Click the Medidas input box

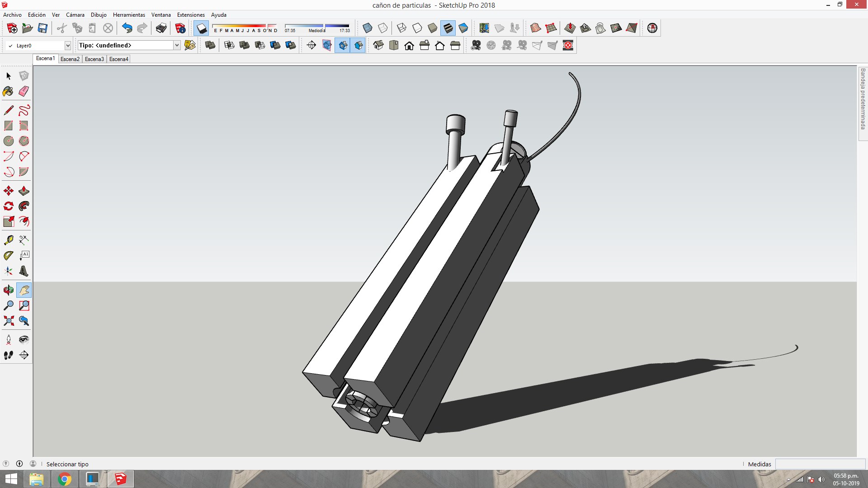click(820, 464)
